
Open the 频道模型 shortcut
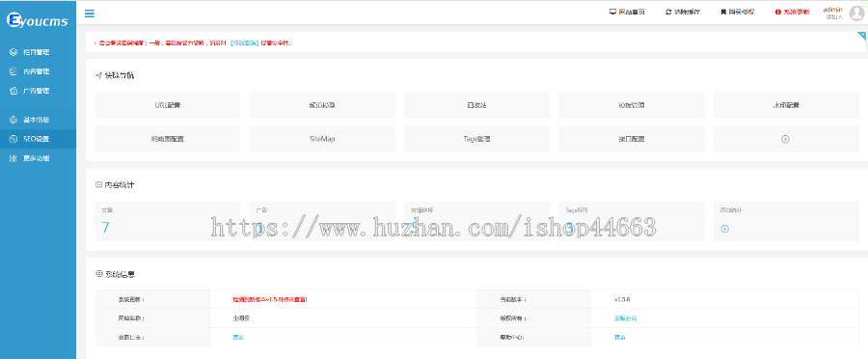322,104
